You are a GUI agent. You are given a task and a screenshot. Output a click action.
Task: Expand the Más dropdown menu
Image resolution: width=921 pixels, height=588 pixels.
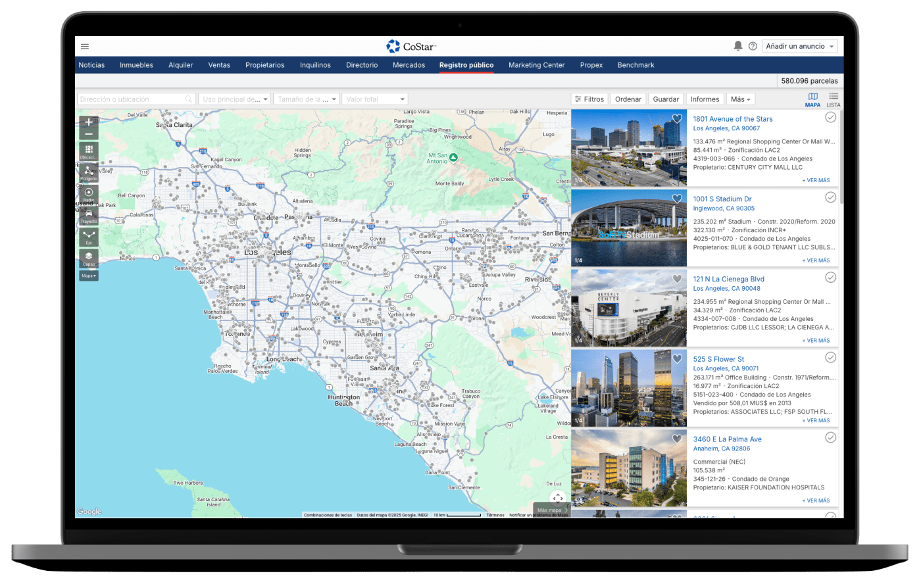point(740,99)
